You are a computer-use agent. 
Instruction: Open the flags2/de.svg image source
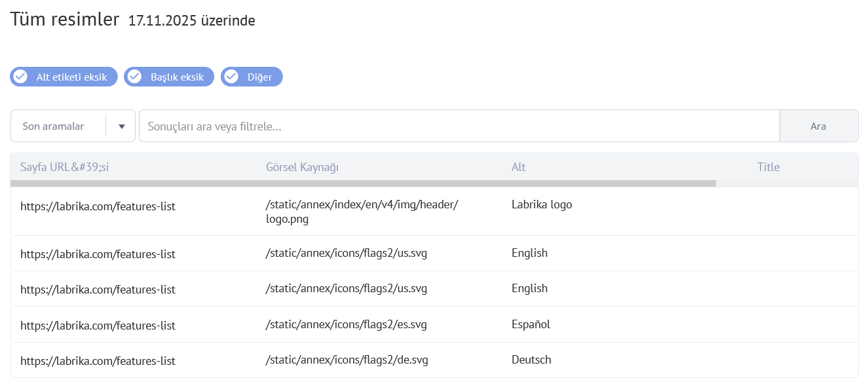[347, 360]
